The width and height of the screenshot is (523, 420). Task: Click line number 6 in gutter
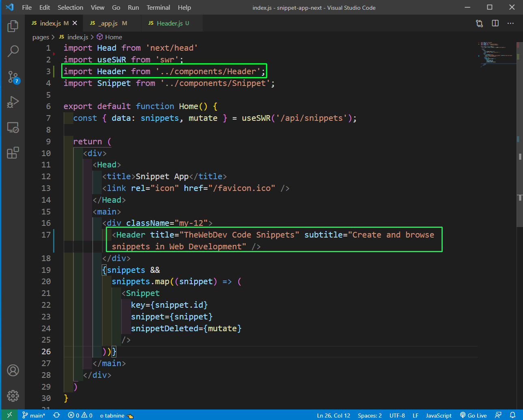click(x=48, y=106)
